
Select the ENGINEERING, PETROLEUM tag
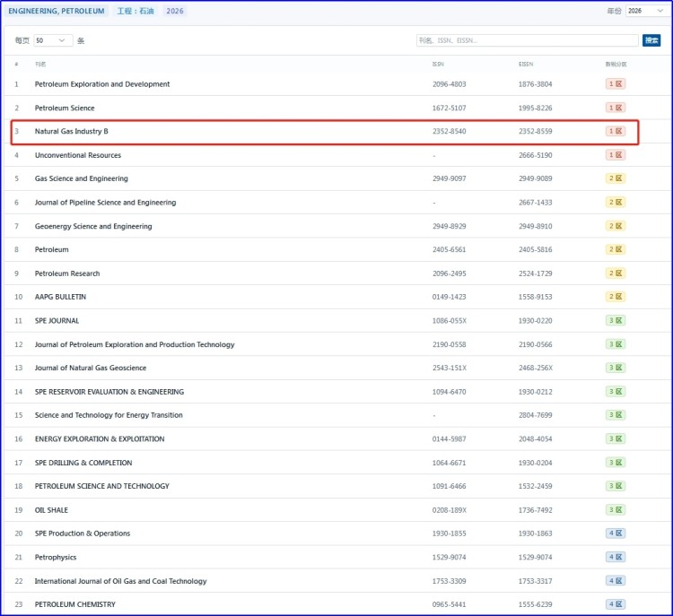point(57,11)
